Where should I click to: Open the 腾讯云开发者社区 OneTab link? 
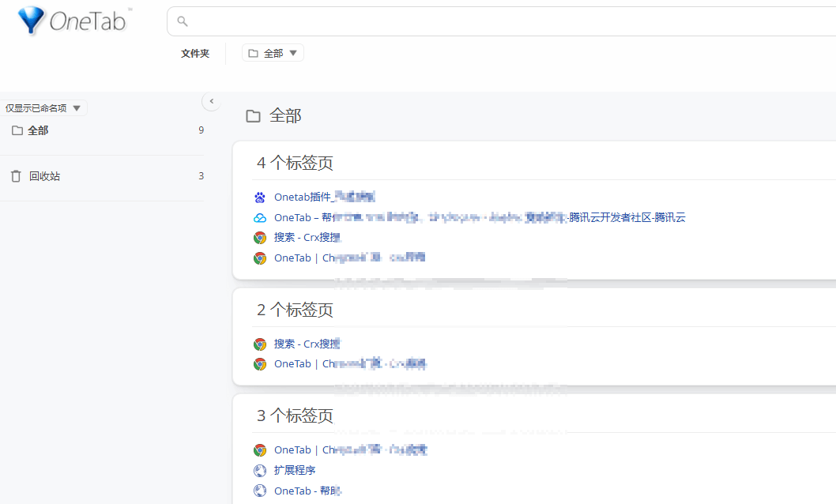[x=480, y=217]
